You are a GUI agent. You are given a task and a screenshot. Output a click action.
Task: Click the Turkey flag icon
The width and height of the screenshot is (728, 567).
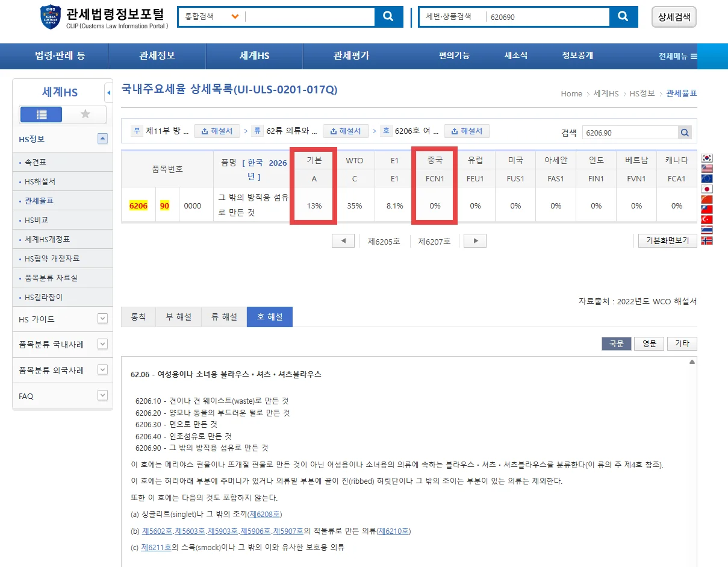tap(707, 219)
